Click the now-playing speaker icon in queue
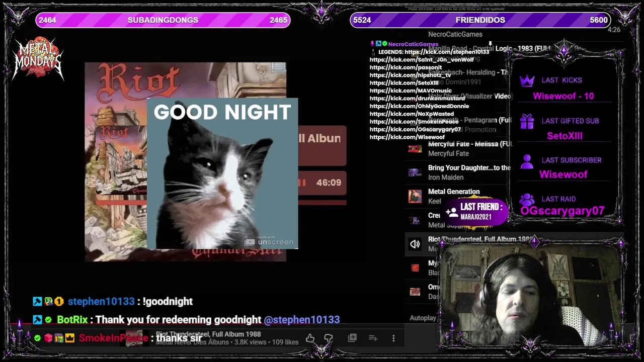 coord(415,244)
